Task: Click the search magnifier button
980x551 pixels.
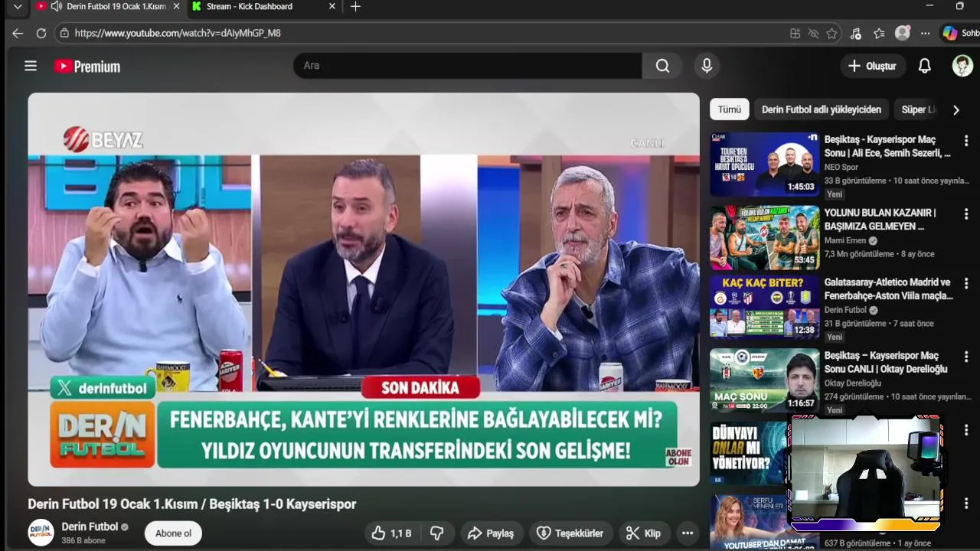Action: coord(662,66)
